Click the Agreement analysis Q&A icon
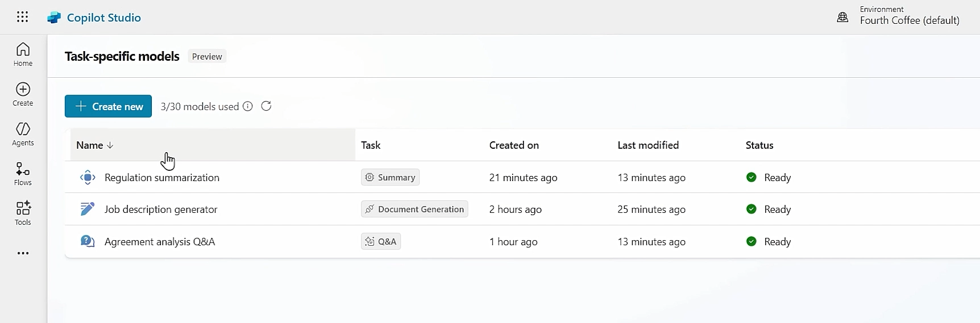The width and height of the screenshot is (980, 323). 88,241
